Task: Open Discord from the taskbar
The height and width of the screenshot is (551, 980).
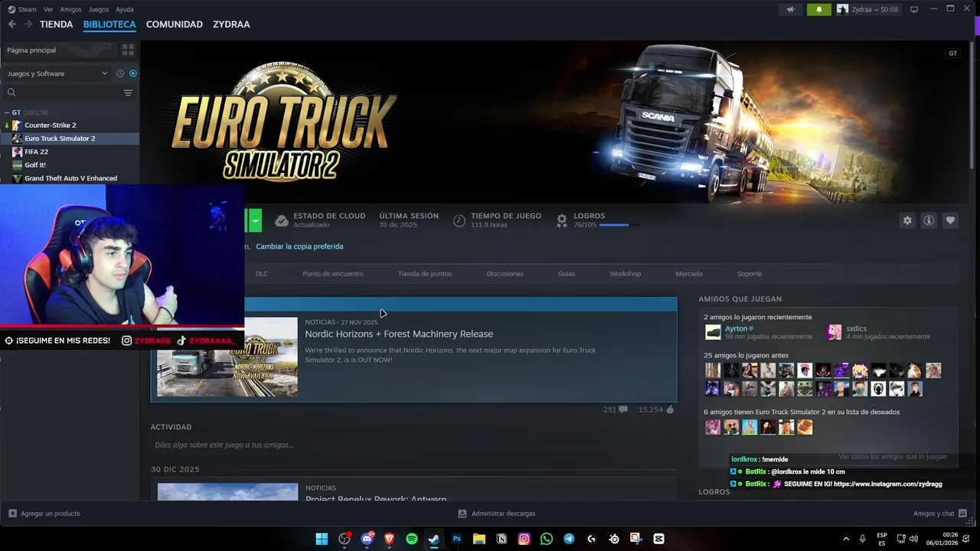Action: [367, 539]
